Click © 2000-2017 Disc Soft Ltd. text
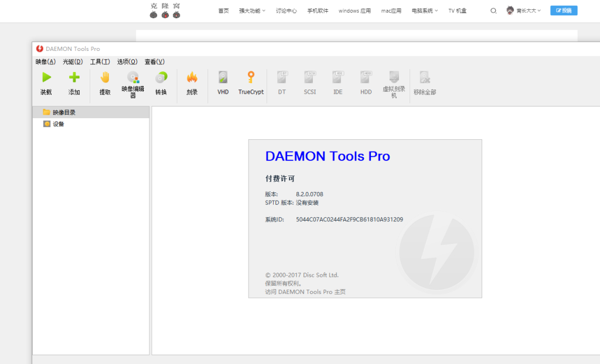600x364 pixels. coord(302,275)
